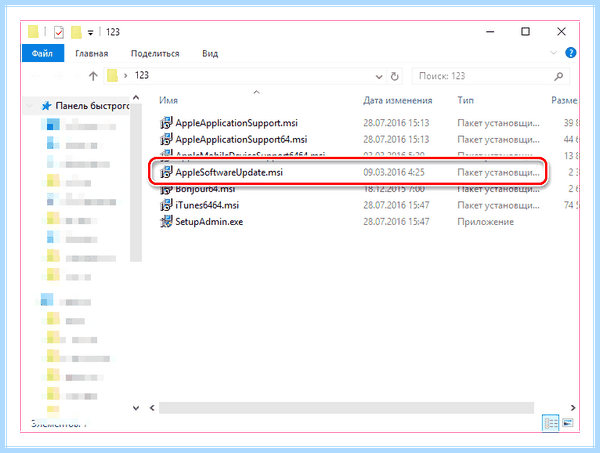Click the 28.07.2016 15:47 date of iTunes6464.msi
This screenshot has width=600, height=453.
[396, 205]
